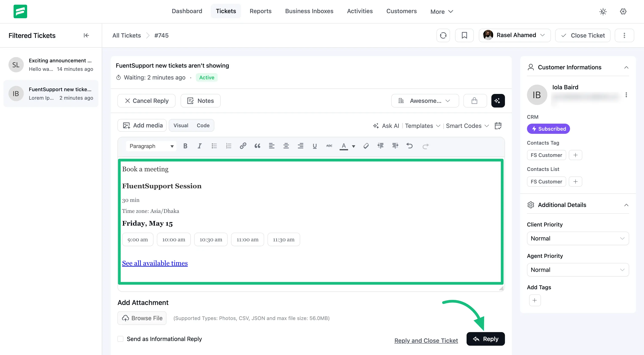Open the Templates dropdown
This screenshot has height=355, width=644.
(x=422, y=126)
